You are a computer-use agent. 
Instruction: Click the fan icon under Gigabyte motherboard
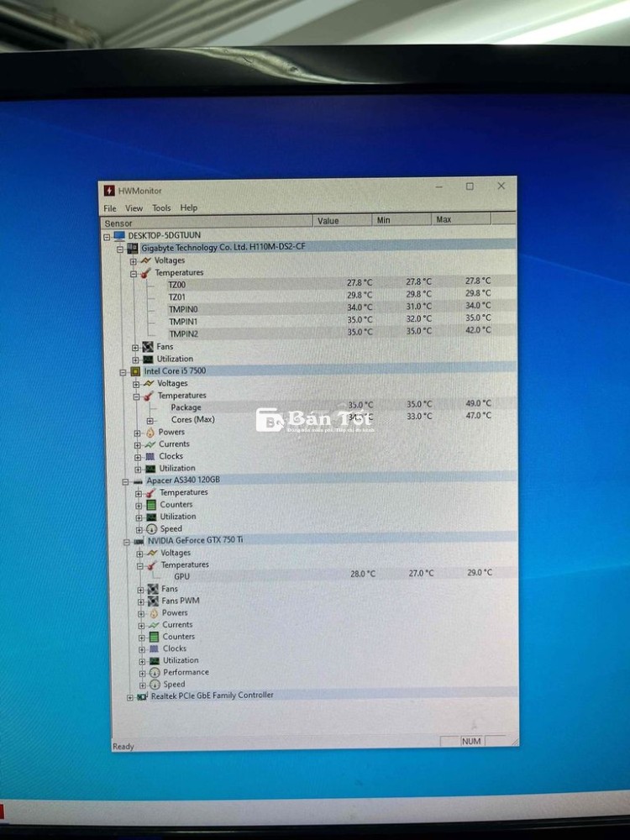pyautogui.click(x=148, y=347)
